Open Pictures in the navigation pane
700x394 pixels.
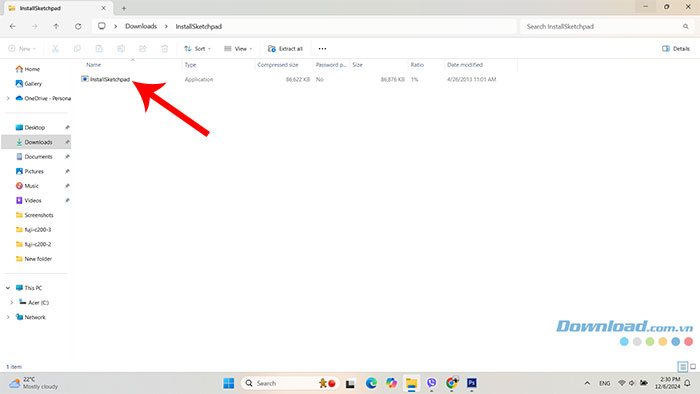[x=30, y=171]
